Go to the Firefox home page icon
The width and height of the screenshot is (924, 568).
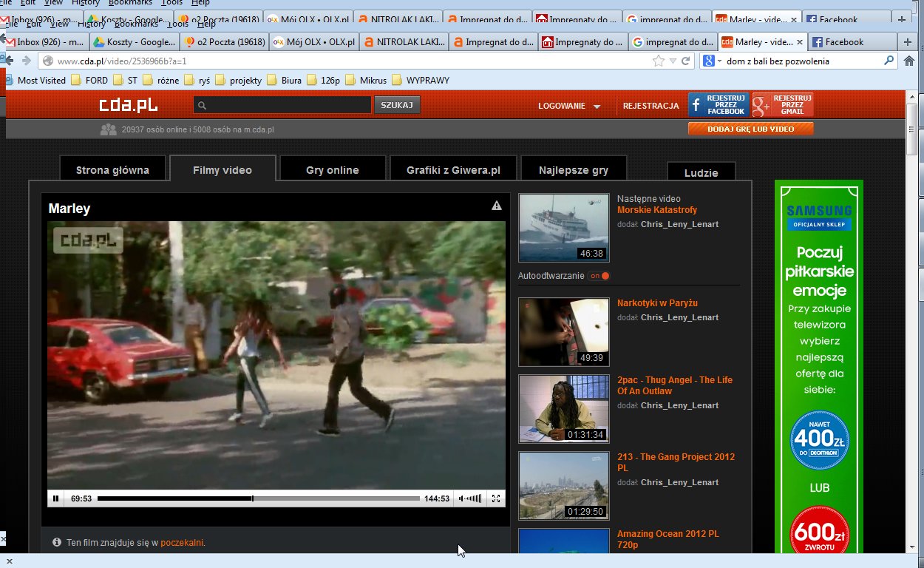pos(909,61)
